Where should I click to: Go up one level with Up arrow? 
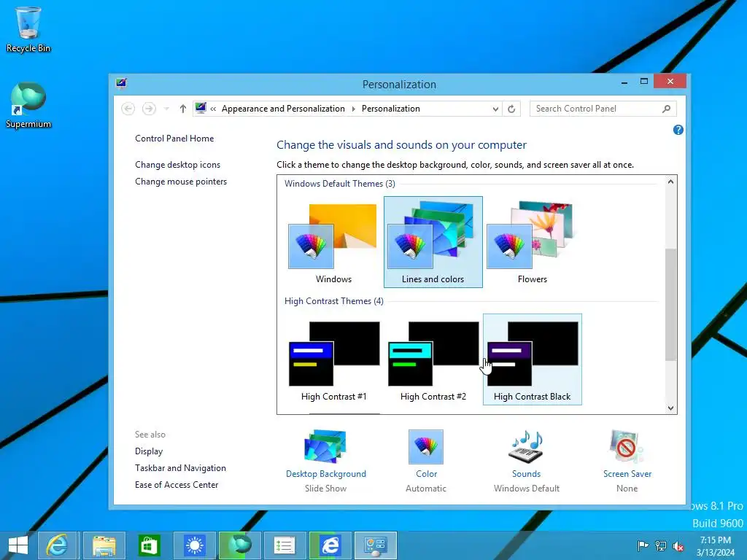182,109
